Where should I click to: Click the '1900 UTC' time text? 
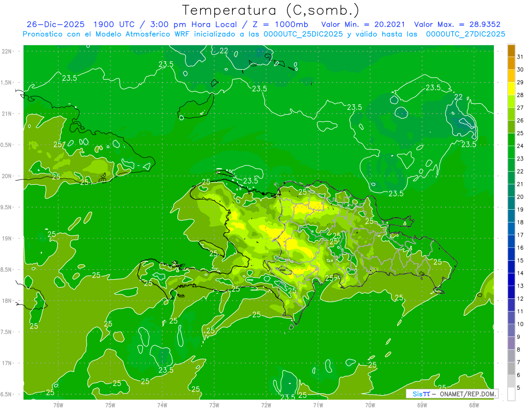[x=114, y=24]
